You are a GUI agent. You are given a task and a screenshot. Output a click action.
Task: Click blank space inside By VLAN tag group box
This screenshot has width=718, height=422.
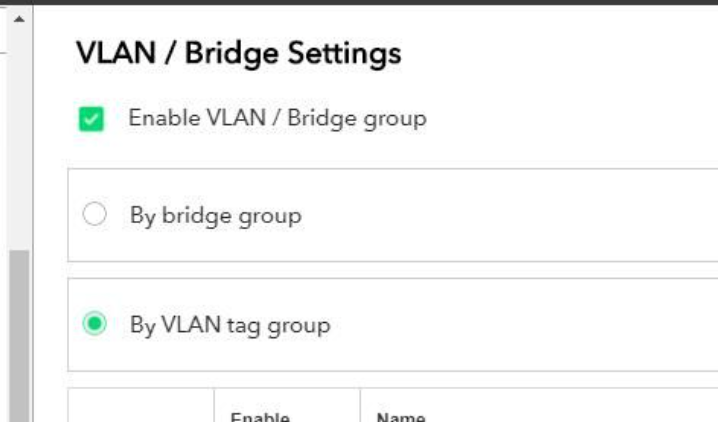coord(520,324)
